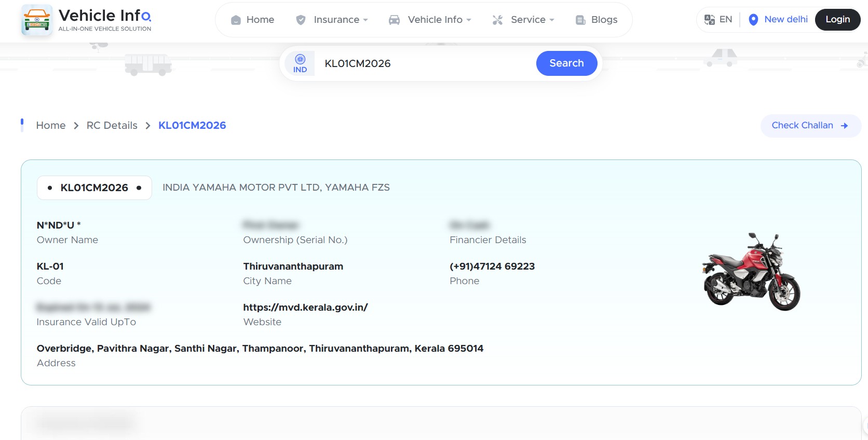Click the code value KL-01
The width and height of the screenshot is (868, 440).
pyautogui.click(x=50, y=266)
